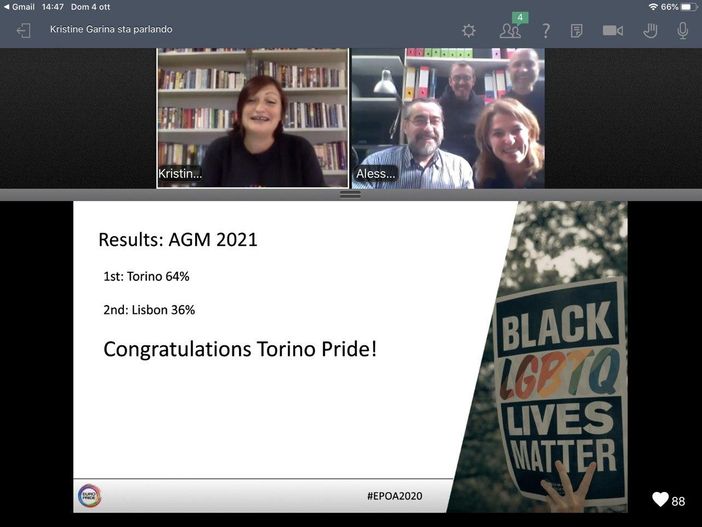702x527 pixels.
Task: Return to Gmail via back link
Action: (x=18, y=7)
